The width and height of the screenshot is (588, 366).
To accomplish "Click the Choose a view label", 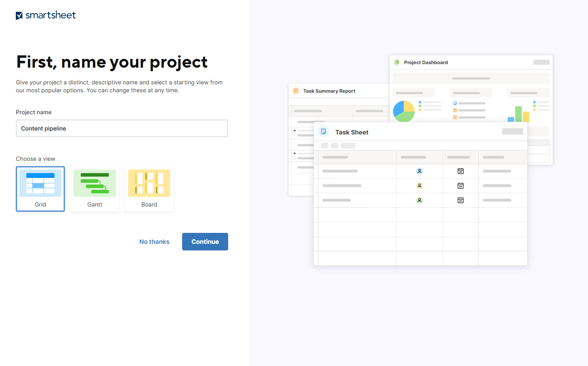I will coord(36,159).
